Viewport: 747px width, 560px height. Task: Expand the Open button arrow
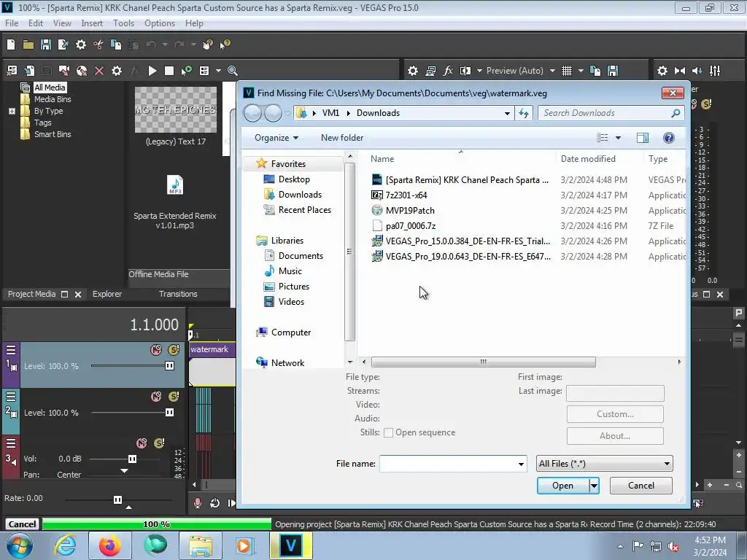[594, 485]
